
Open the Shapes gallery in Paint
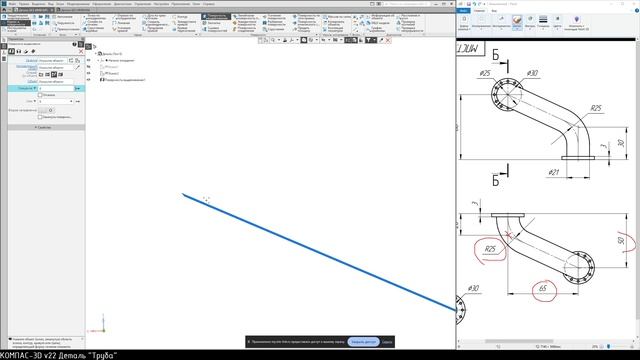point(530,22)
